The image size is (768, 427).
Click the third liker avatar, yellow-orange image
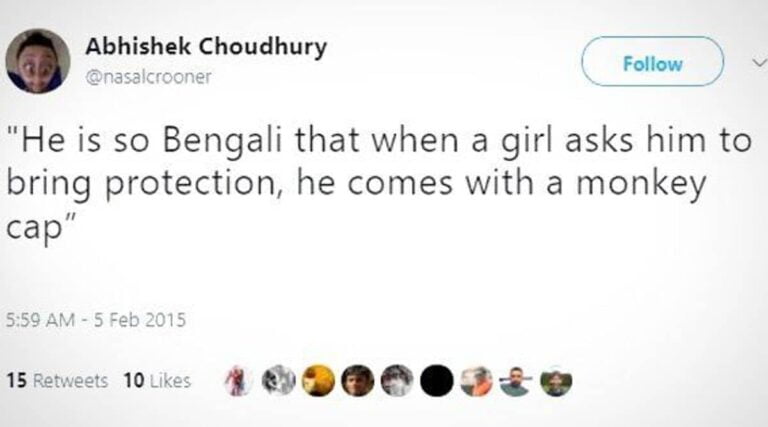318,380
